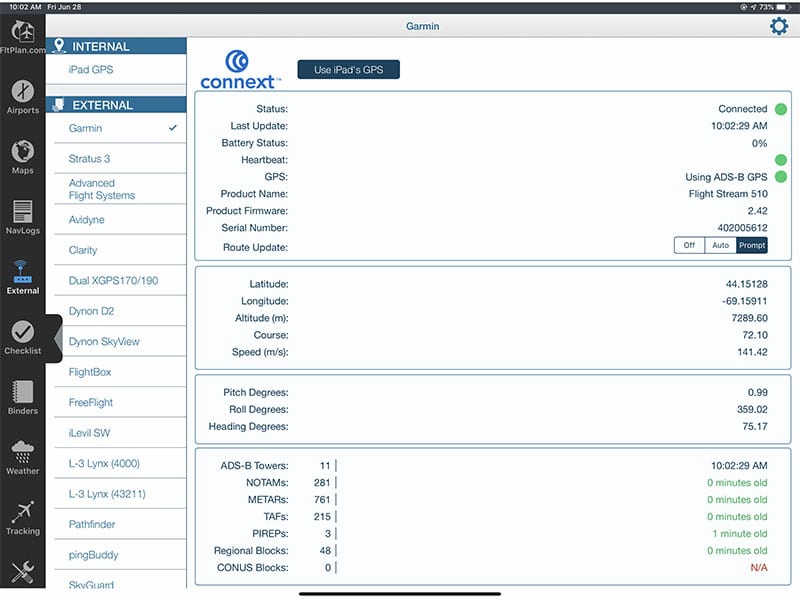This screenshot has height=600, width=800.
Task: Click the green Connected status indicator
Action: (781, 109)
